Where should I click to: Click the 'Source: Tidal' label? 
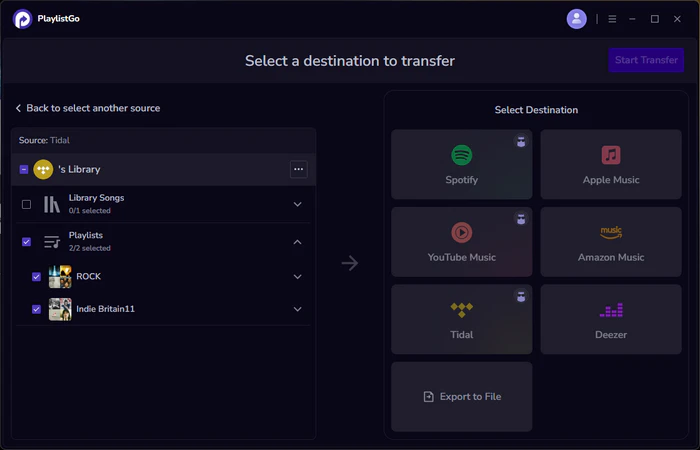pyautogui.click(x=44, y=140)
